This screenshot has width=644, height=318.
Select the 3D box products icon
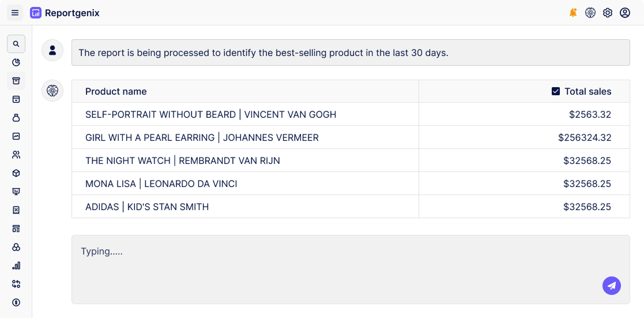16,173
